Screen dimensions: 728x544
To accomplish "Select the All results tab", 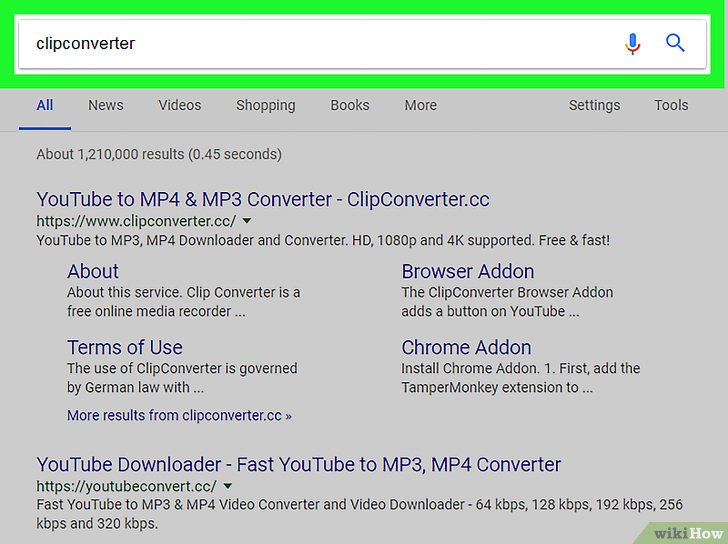I will (x=45, y=105).
